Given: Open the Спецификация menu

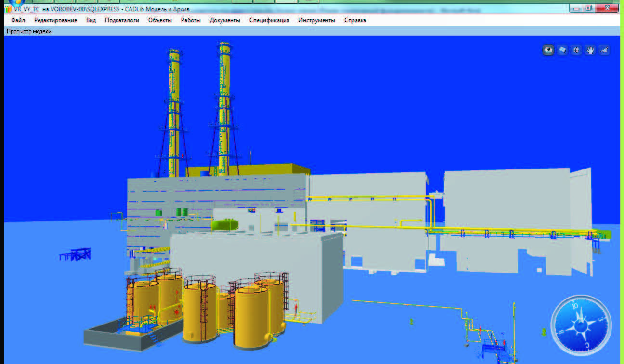Looking at the screenshot, I should point(269,20).
